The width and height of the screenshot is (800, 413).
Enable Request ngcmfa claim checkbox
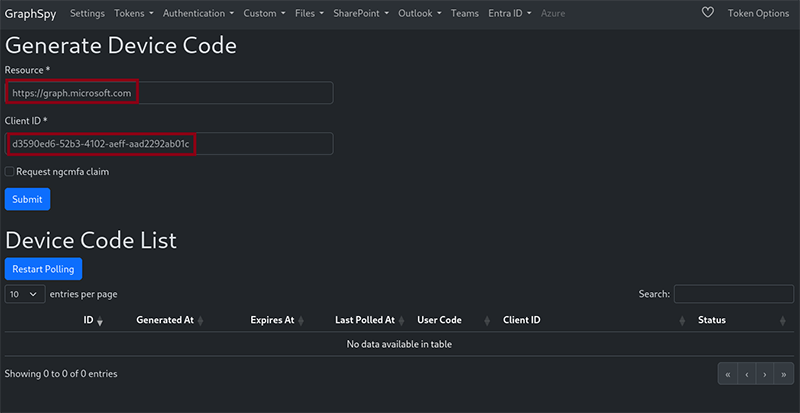pyautogui.click(x=10, y=171)
